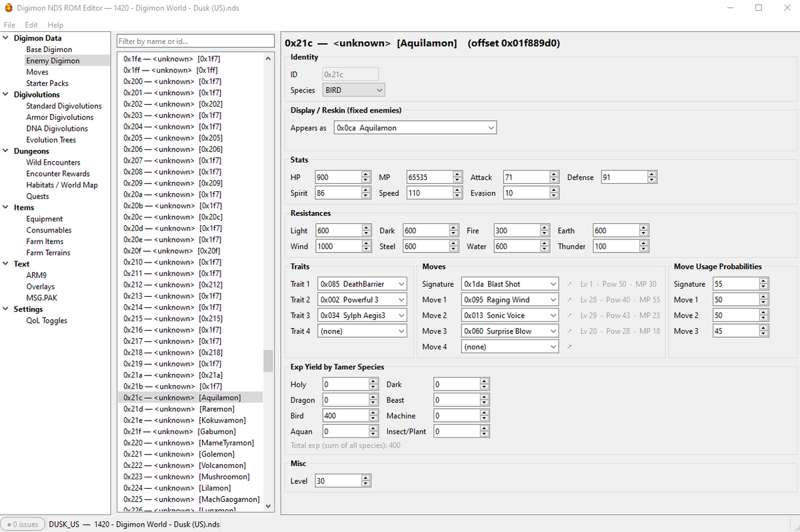Open the Trait 3 Sylph Aegis3 dropdown
The width and height of the screenshot is (800, 532).
(x=362, y=315)
